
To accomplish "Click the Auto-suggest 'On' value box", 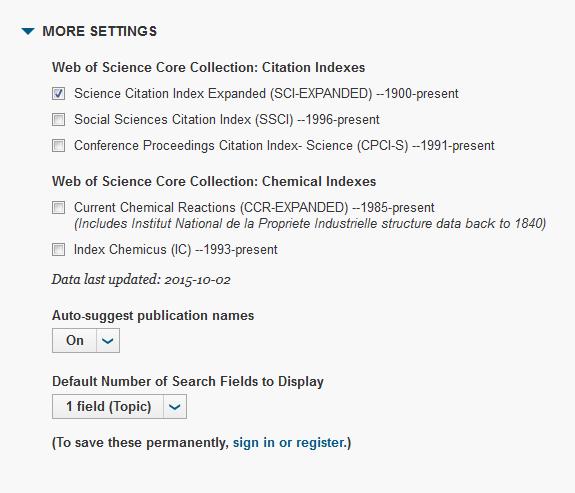I will coord(75,341).
